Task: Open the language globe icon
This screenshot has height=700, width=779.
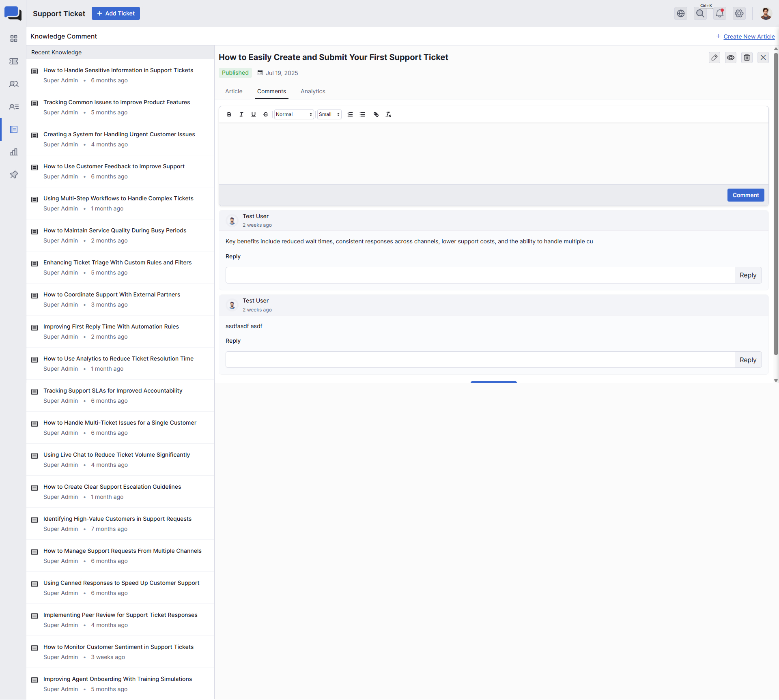Action: pos(680,13)
